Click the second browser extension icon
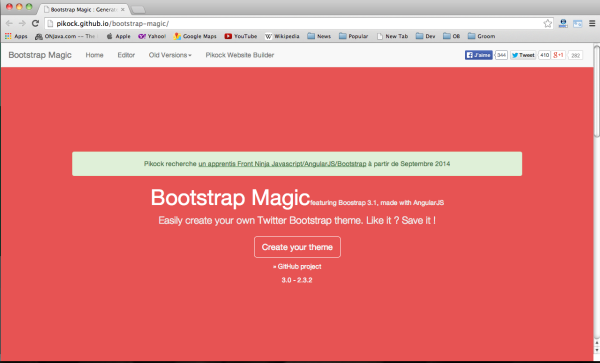The image size is (600, 363). click(x=577, y=24)
